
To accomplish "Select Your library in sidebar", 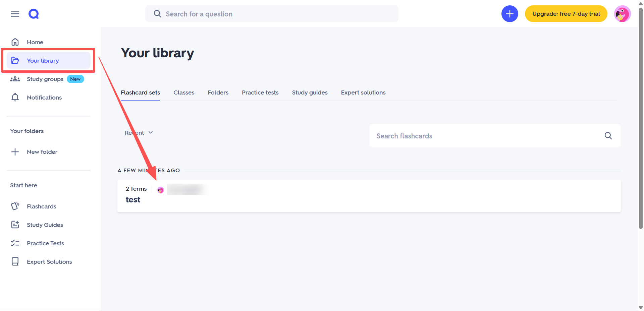I will (x=49, y=61).
